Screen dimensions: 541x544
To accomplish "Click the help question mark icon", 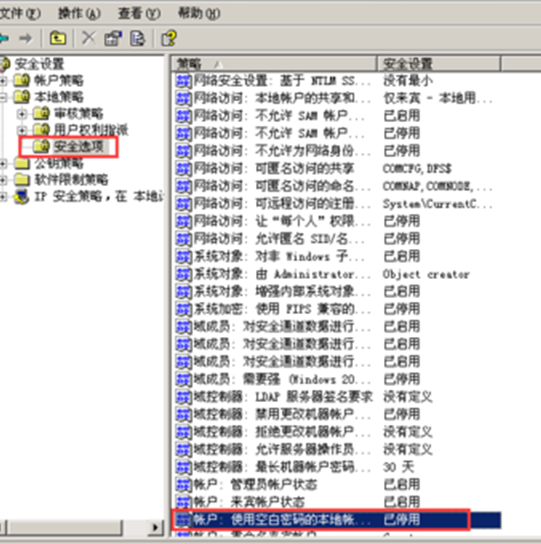I will (x=169, y=38).
